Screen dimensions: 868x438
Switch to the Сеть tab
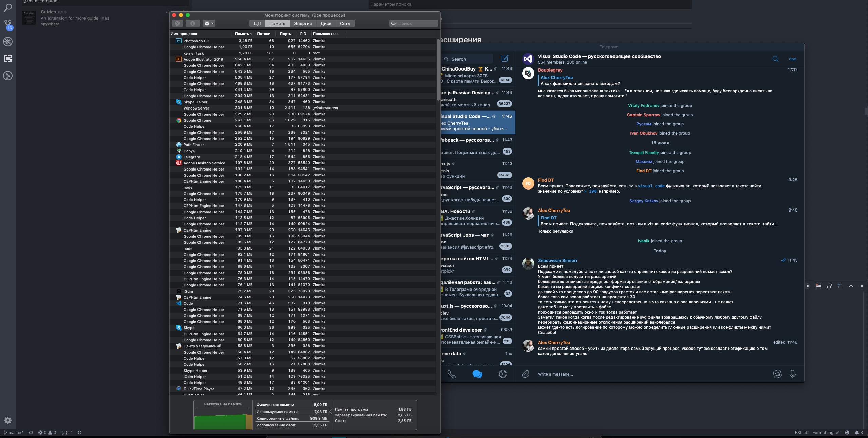345,23
